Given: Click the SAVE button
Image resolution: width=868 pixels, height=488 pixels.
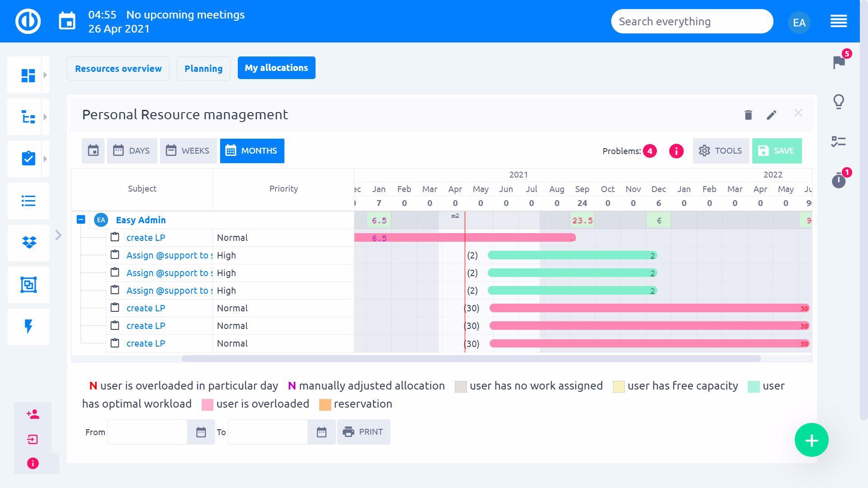Looking at the screenshot, I should (777, 150).
